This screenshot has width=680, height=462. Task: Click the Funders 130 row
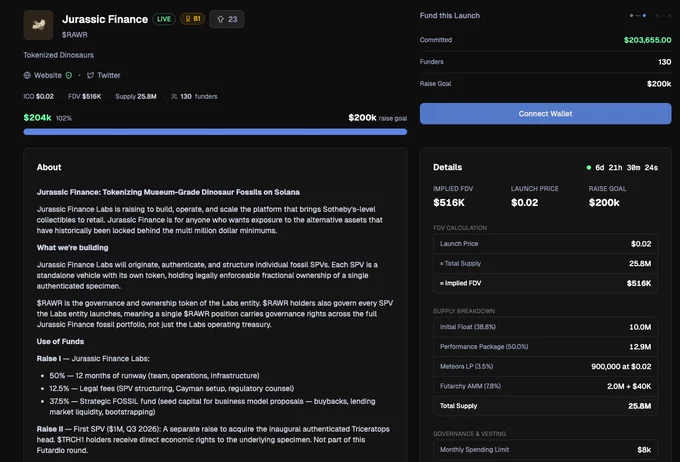[x=545, y=62]
